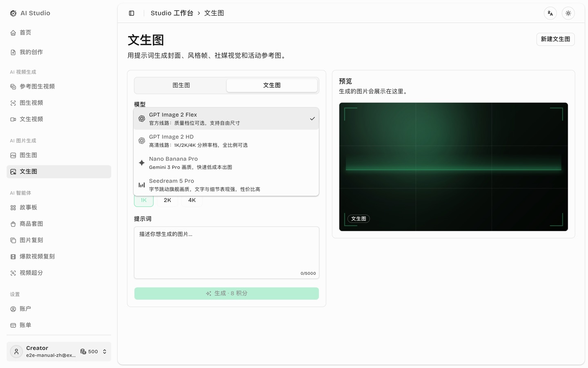The height and width of the screenshot is (368, 588).
Task: Open 参考图生视频 in the sidebar
Action: coord(59,87)
